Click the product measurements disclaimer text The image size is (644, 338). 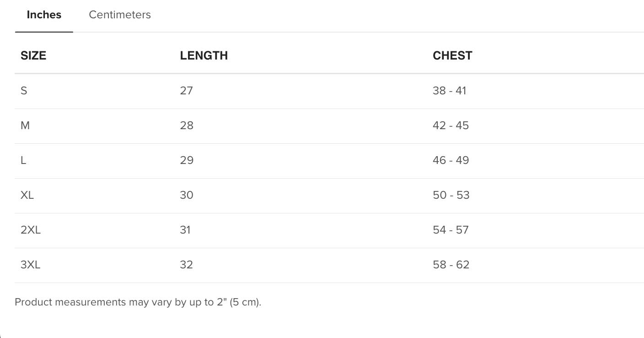pyautogui.click(x=138, y=302)
